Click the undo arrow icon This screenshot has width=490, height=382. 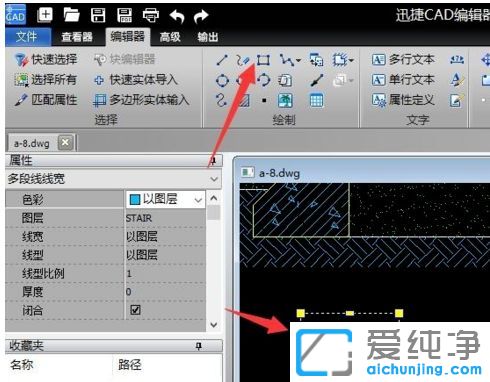tap(177, 16)
